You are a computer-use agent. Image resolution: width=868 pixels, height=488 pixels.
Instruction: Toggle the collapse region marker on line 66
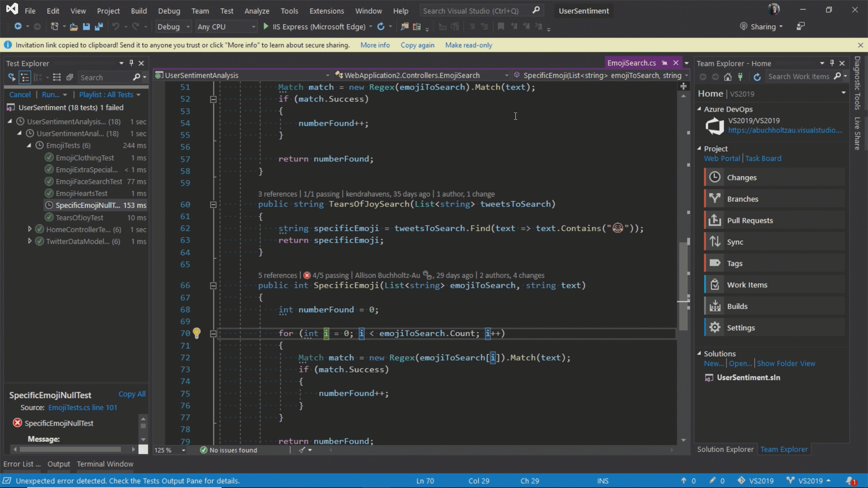pos(213,286)
